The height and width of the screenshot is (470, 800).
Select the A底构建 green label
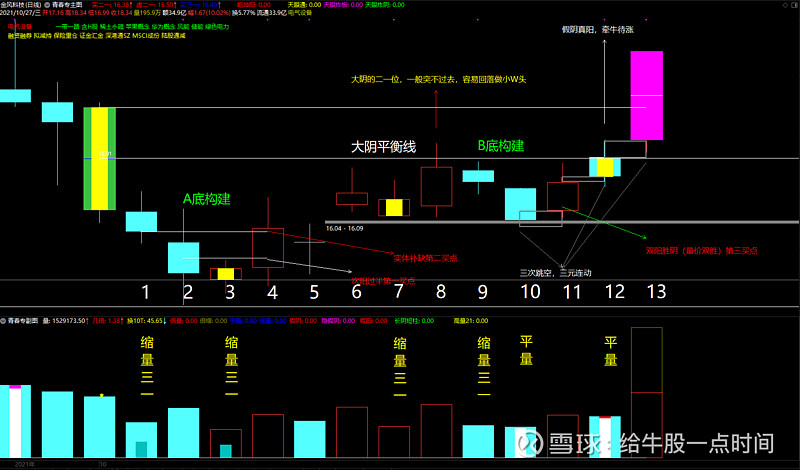(206, 199)
